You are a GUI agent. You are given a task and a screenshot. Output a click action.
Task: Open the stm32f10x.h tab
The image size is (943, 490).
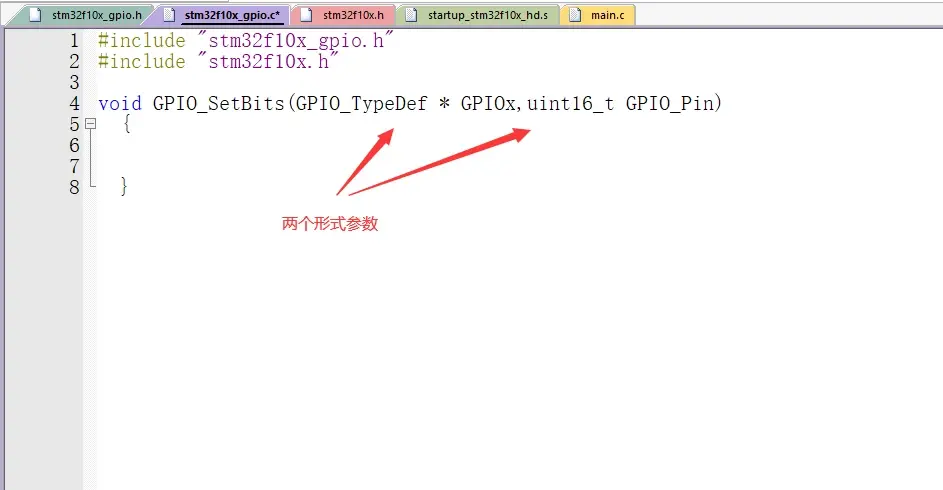point(344,15)
